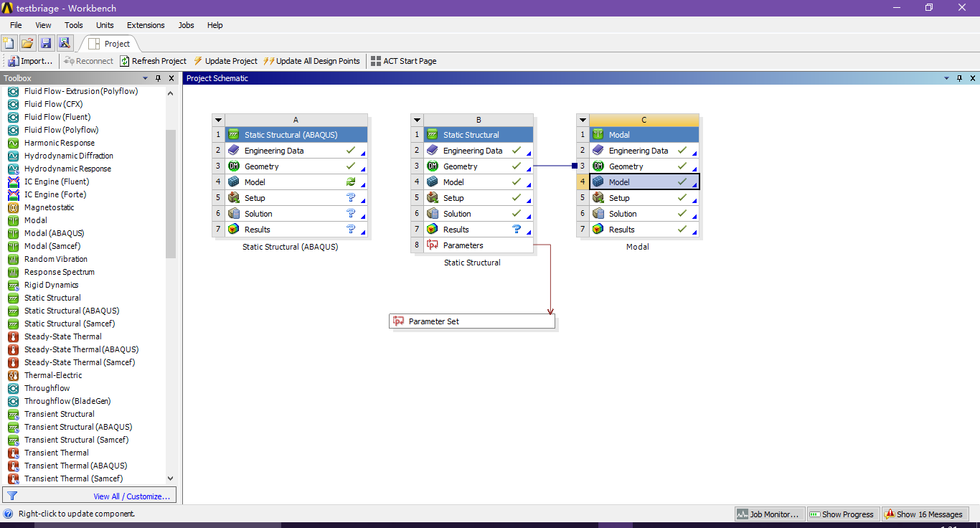
Task: Select Harmonic Response in Toolbox
Action: 59,143
